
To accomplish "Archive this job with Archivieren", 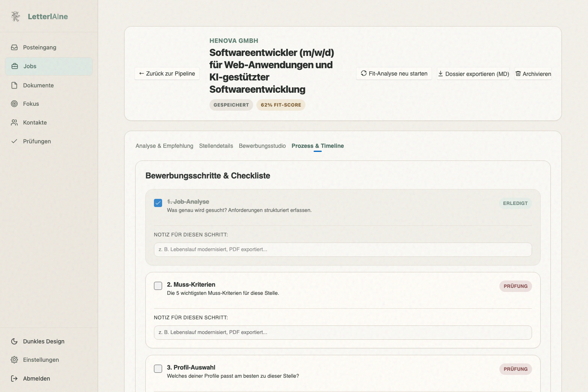I will point(533,74).
